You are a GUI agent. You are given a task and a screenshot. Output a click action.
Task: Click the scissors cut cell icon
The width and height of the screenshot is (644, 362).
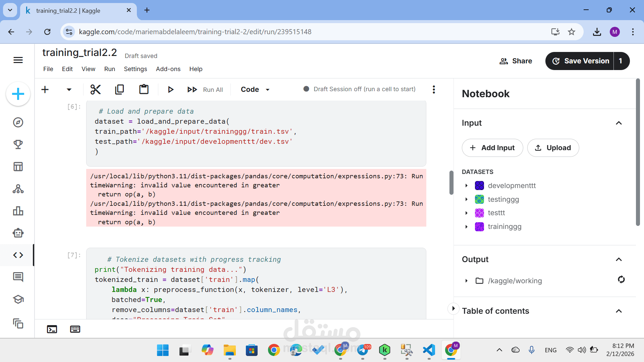(96, 89)
